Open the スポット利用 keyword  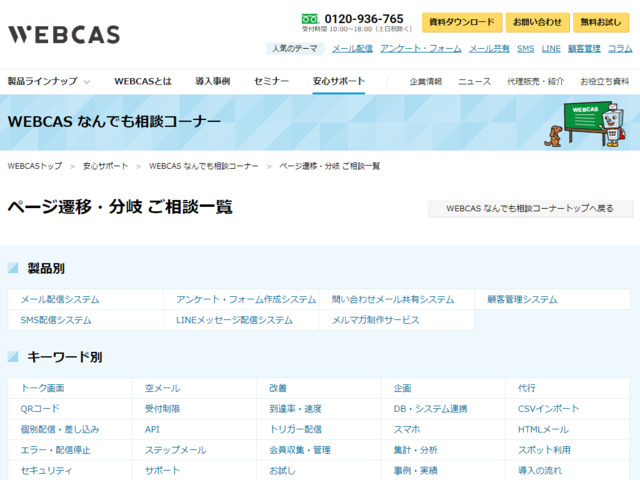[544, 450]
